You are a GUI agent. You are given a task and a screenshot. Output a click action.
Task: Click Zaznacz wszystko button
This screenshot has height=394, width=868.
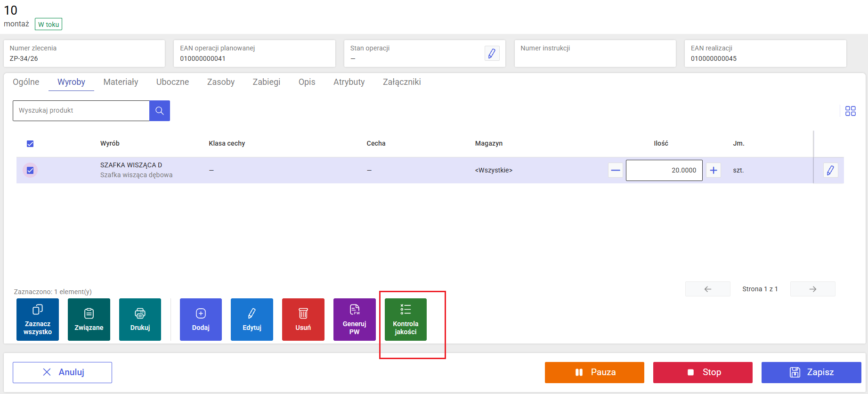(x=38, y=320)
